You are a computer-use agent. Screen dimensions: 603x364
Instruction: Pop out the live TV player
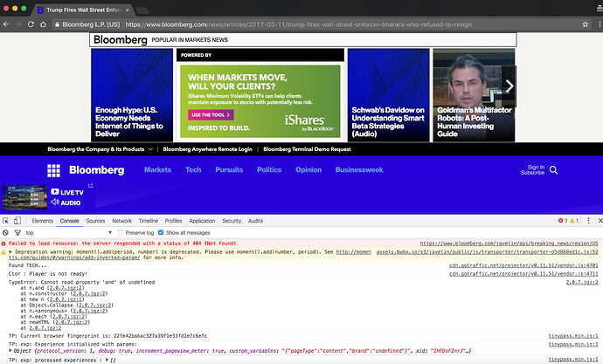[90, 186]
